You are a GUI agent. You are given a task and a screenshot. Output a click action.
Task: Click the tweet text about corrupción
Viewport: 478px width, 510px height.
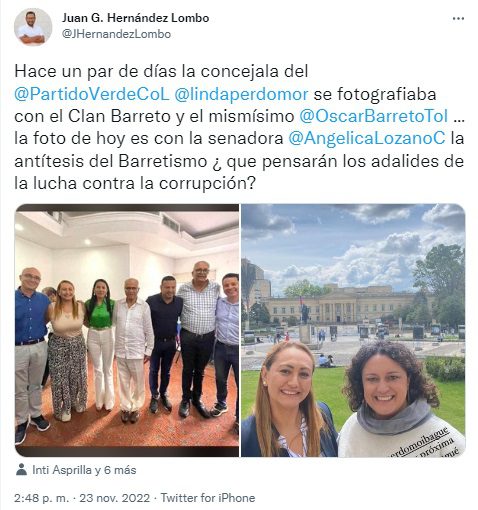tap(239, 127)
